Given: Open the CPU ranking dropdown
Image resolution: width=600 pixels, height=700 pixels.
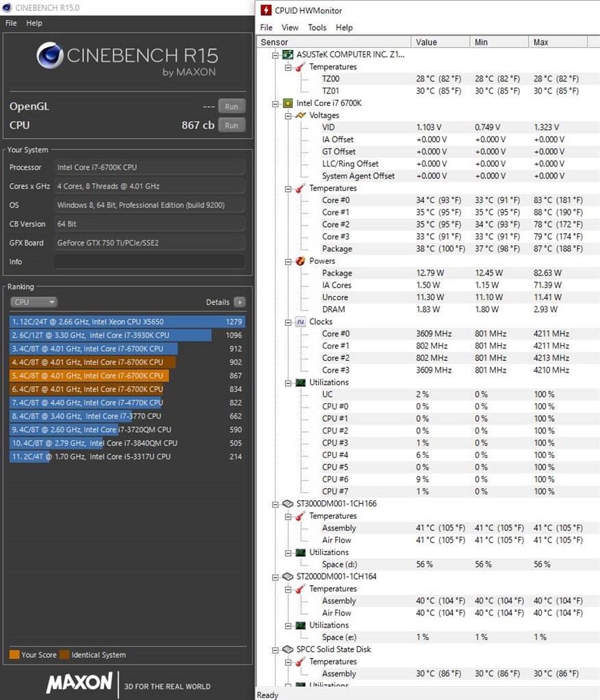Looking at the screenshot, I should pyautogui.click(x=34, y=302).
